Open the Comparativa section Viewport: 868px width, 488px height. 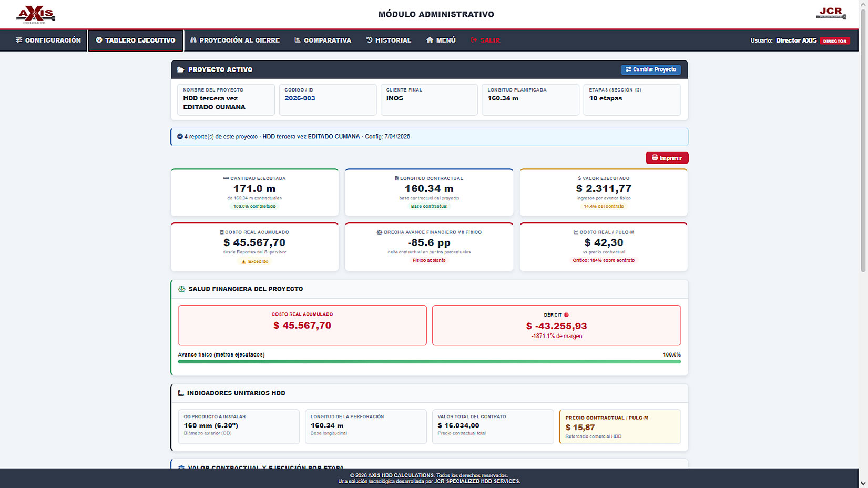(x=323, y=40)
